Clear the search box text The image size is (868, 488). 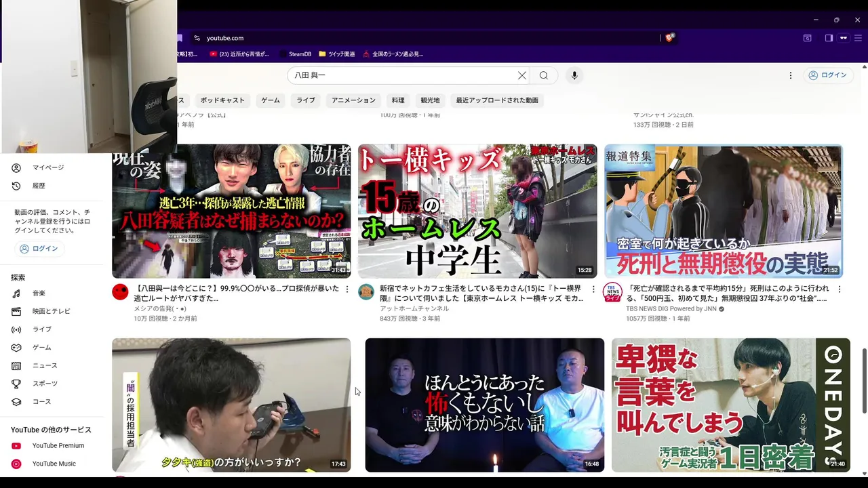click(x=522, y=75)
